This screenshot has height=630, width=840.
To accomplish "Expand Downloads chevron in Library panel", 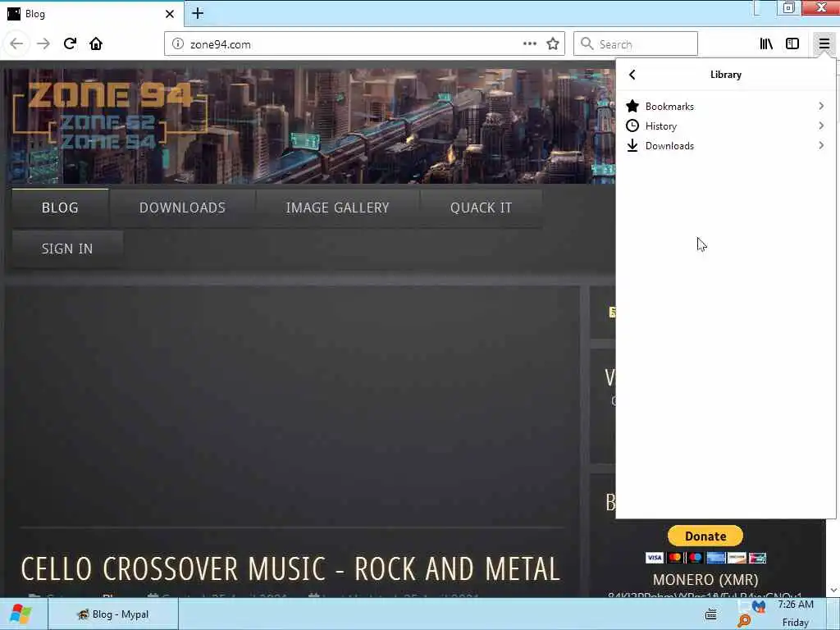I will [x=821, y=146].
